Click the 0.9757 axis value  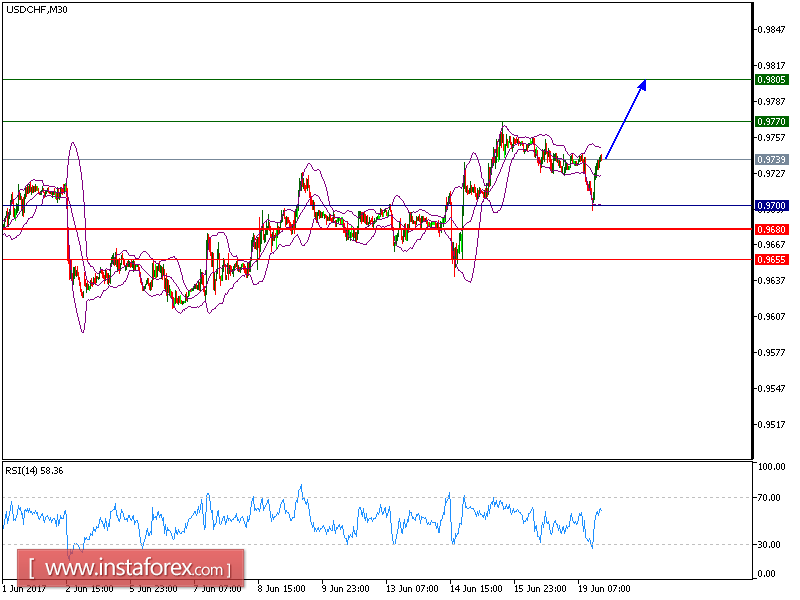771,137
